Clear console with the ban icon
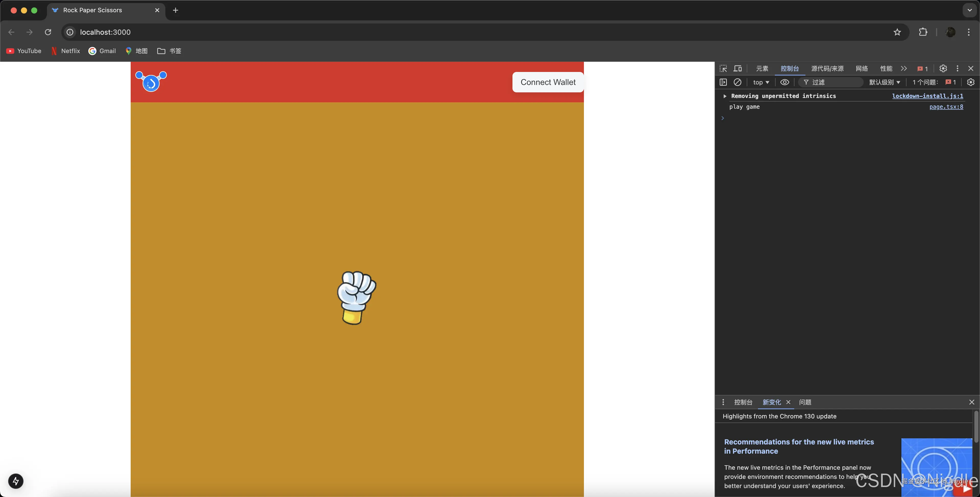The height and width of the screenshot is (497, 980). [737, 82]
